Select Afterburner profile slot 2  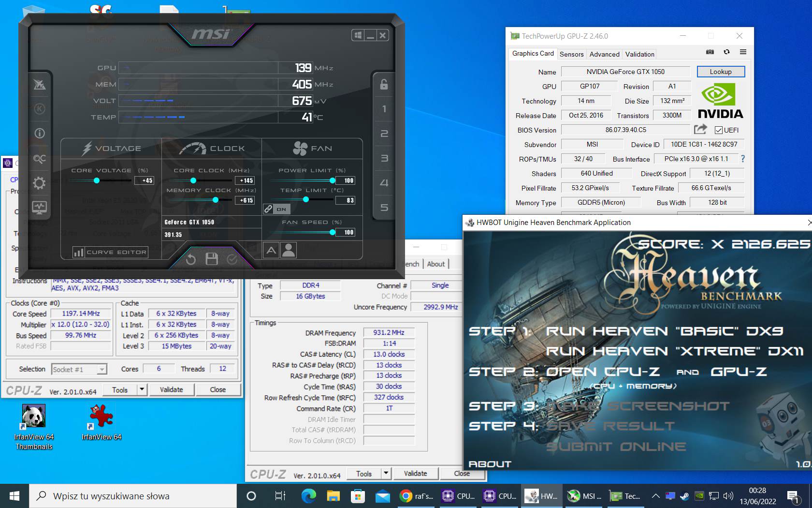(x=384, y=134)
